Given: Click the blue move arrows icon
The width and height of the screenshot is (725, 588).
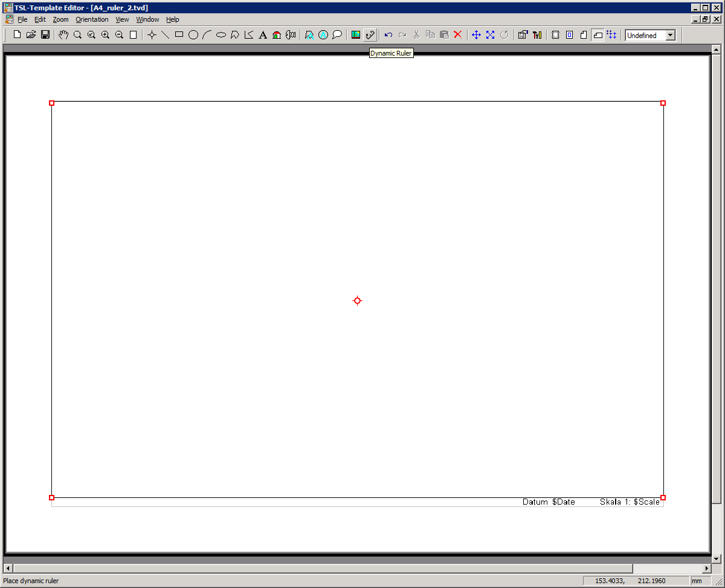Looking at the screenshot, I should pos(476,35).
